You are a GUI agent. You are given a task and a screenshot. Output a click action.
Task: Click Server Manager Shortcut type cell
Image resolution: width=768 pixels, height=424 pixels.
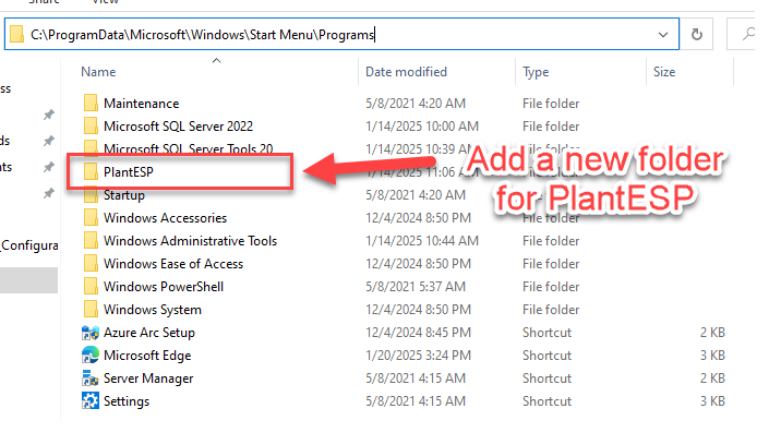pos(547,378)
